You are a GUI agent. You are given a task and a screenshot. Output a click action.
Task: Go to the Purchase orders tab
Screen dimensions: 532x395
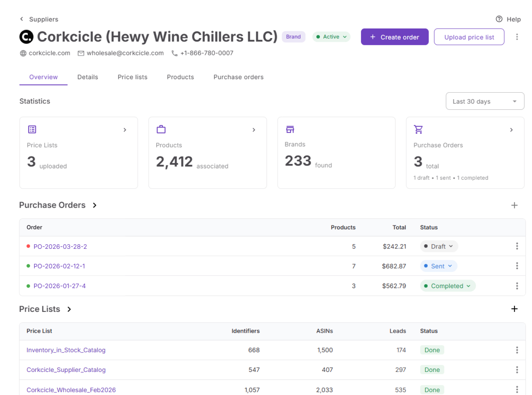coord(238,77)
